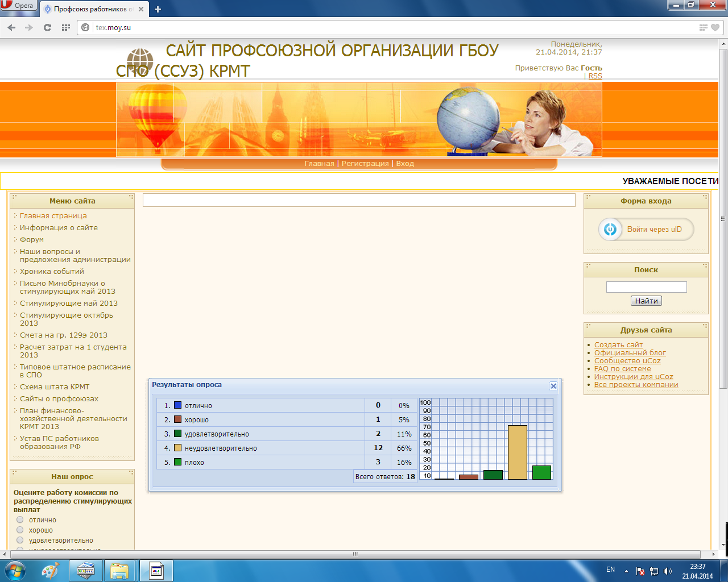The height and width of the screenshot is (582, 728).
Task: Select the удовлетворительно radio option
Action: coord(20,540)
